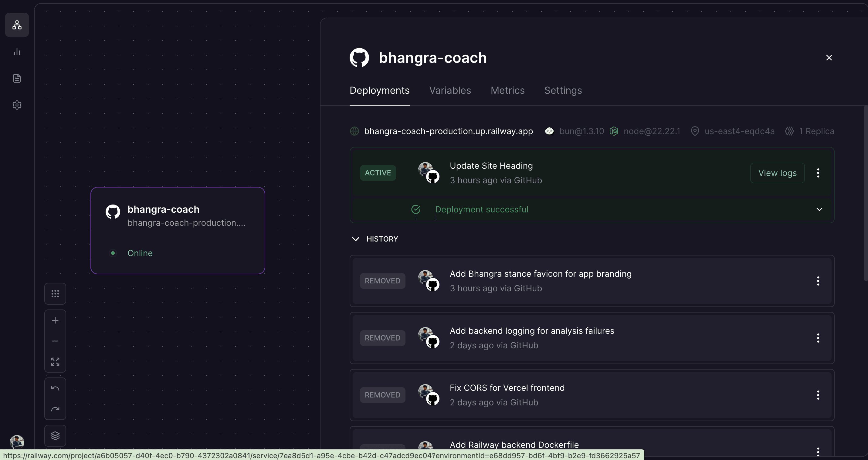Open the Observability chart icon in sidebar

click(x=17, y=52)
